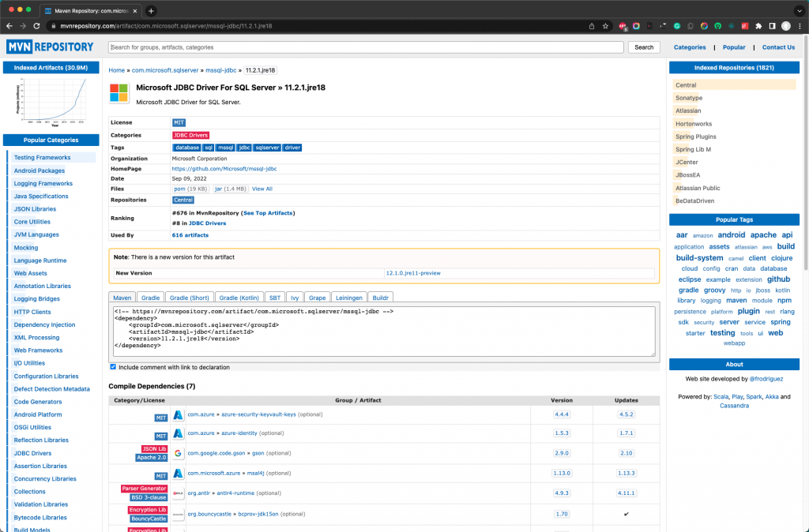Open the share page icon in address bar
This screenshot has height=532, width=809.
[x=592, y=26]
